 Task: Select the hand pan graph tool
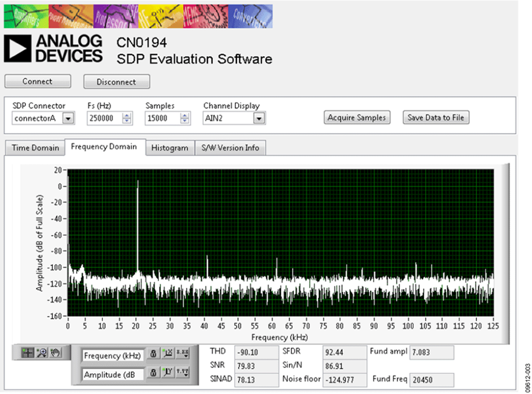pyautogui.click(x=56, y=353)
